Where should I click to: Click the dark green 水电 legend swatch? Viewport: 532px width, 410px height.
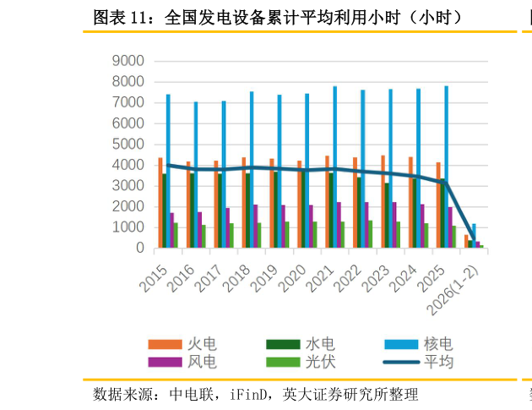(283, 344)
